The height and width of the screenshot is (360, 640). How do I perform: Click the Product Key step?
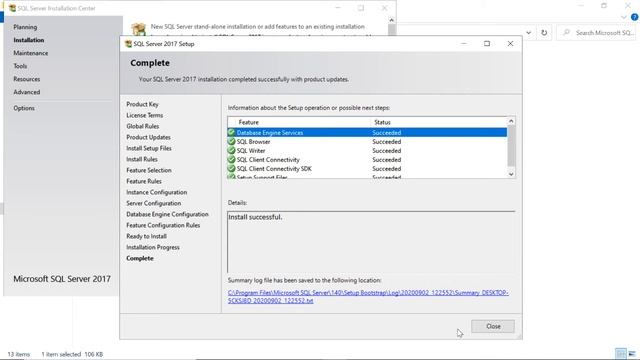tap(142, 104)
